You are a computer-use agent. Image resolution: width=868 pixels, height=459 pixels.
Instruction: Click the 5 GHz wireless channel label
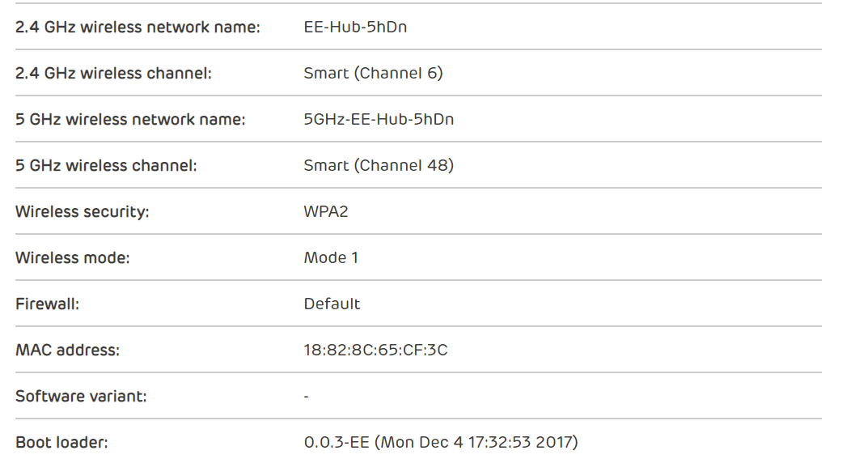[x=106, y=165]
